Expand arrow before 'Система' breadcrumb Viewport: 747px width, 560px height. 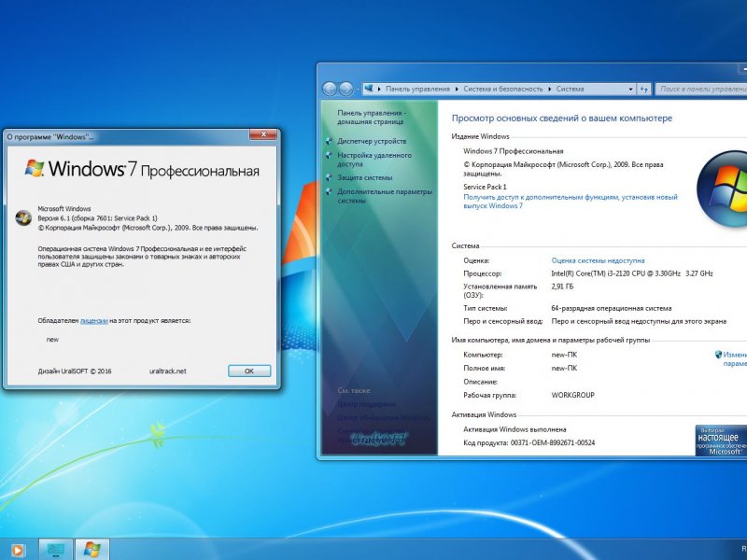549,89
